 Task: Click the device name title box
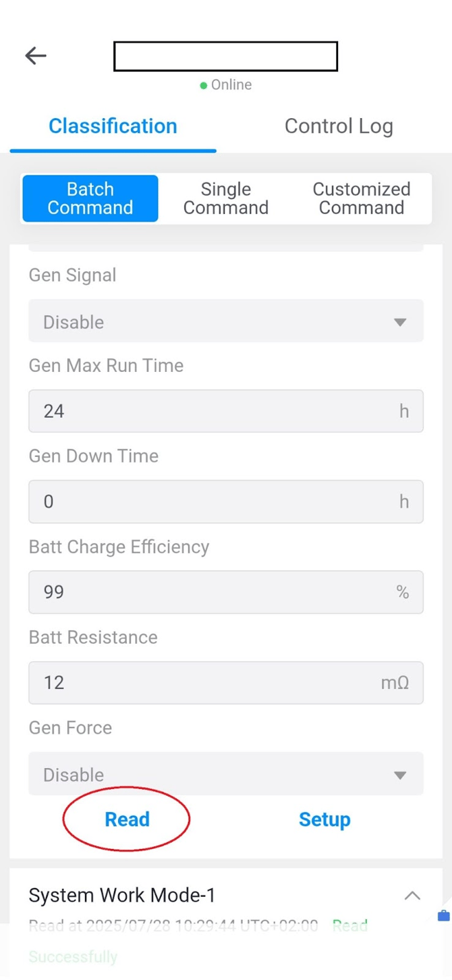click(225, 57)
